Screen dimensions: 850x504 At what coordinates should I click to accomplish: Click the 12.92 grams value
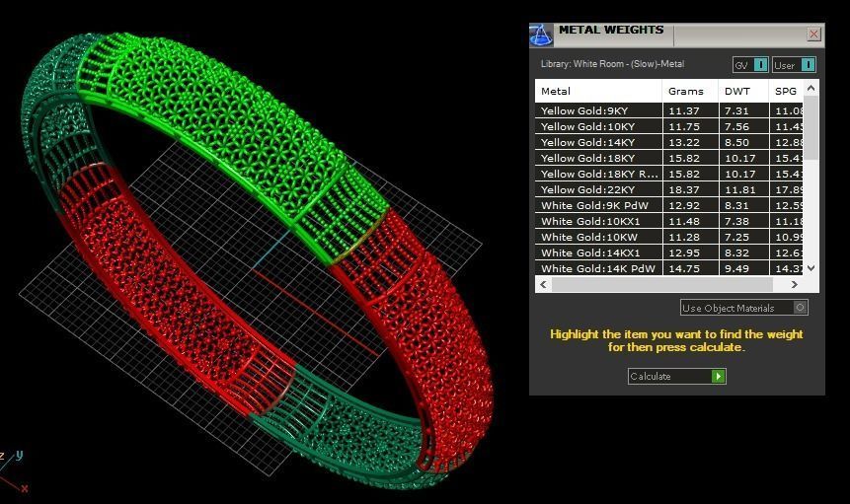click(683, 205)
